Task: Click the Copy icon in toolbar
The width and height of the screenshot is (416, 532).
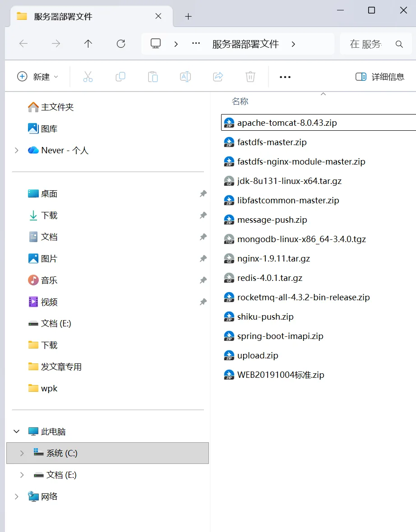Action: point(120,77)
